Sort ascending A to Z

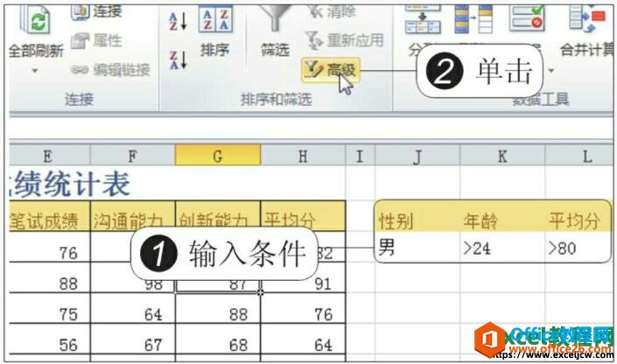178,21
